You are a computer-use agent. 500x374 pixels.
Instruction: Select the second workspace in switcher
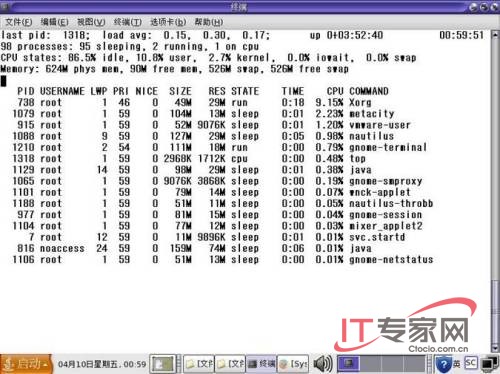point(371,364)
